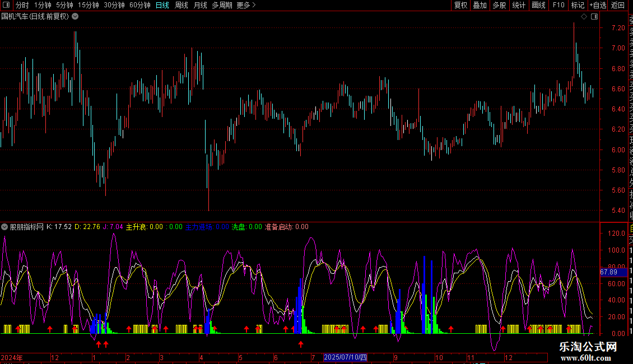The image size is (633, 364).
Task: Toggle the right side panel icon
Action: click(594, 16)
